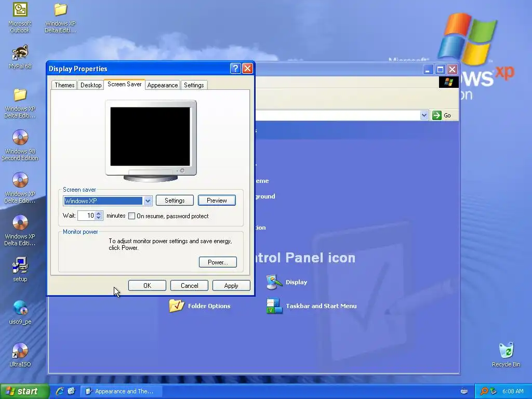Select the uiso9_pe desktop icon
The height and width of the screenshot is (399, 532).
coord(20,312)
